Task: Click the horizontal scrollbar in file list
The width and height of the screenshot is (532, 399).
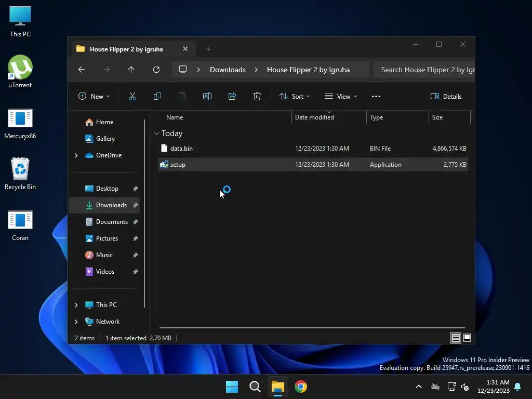Action: pos(312,328)
